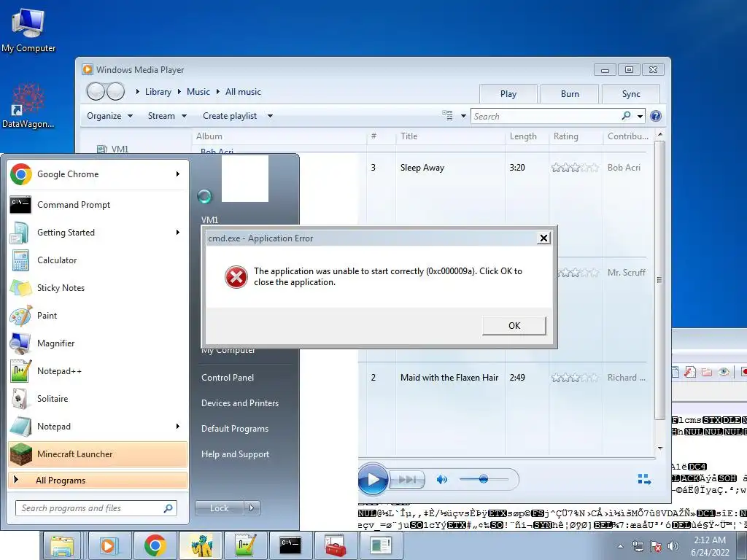This screenshot has height=560, width=747.
Task: Click the Music breadcrumb in Media Player
Action: pos(198,92)
